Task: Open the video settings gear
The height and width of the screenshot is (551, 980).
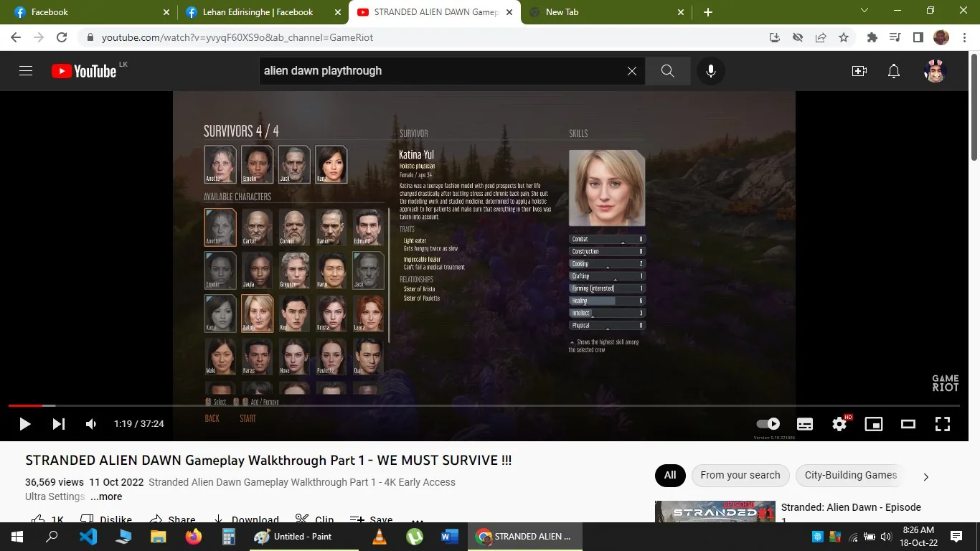Action: [839, 424]
